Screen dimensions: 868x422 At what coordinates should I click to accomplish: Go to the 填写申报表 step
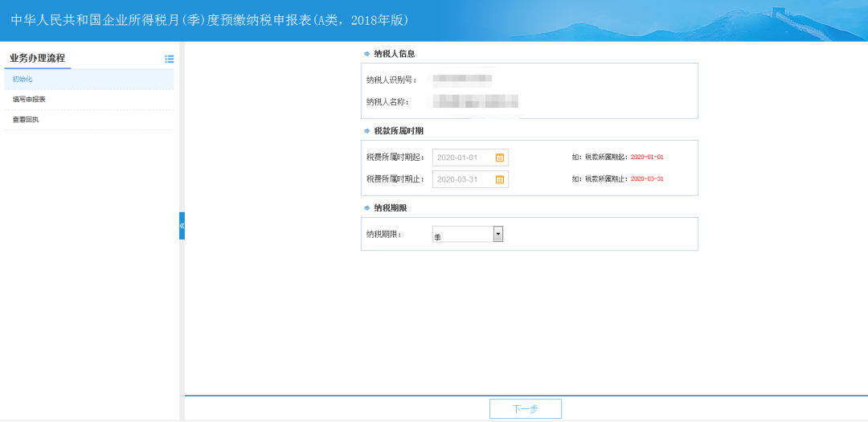click(x=29, y=100)
